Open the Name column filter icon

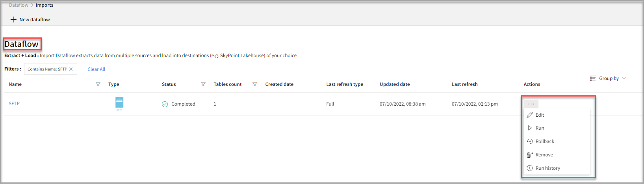click(98, 84)
